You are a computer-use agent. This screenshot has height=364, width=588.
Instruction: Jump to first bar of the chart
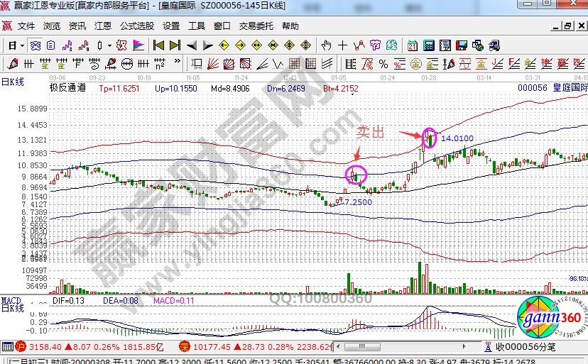point(158,45)
